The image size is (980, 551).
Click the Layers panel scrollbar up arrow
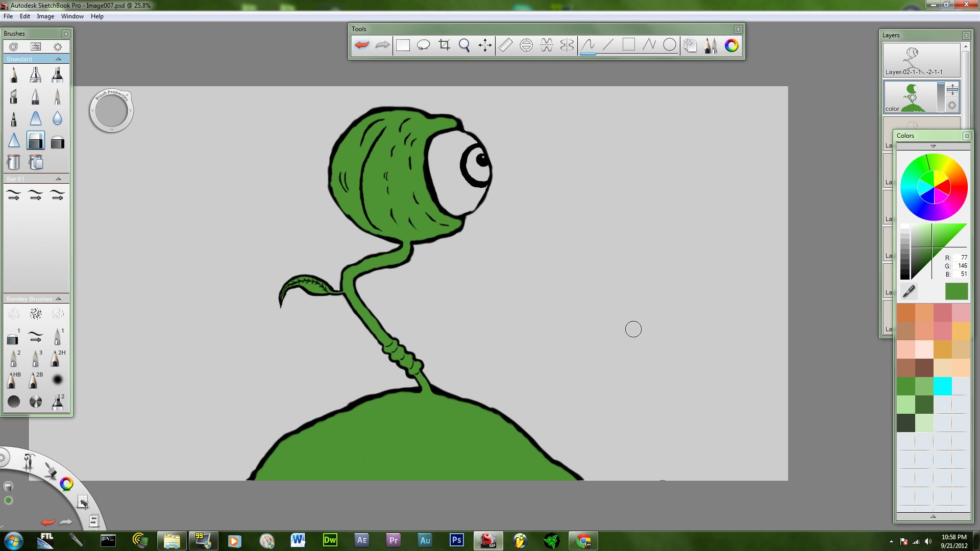tap(965, 47)
